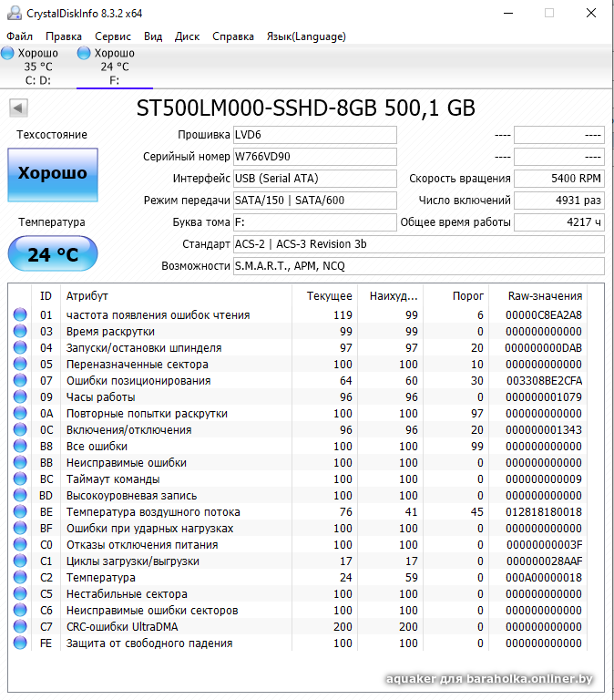Click status orb for attribute 05 row

tap(20, 364)
